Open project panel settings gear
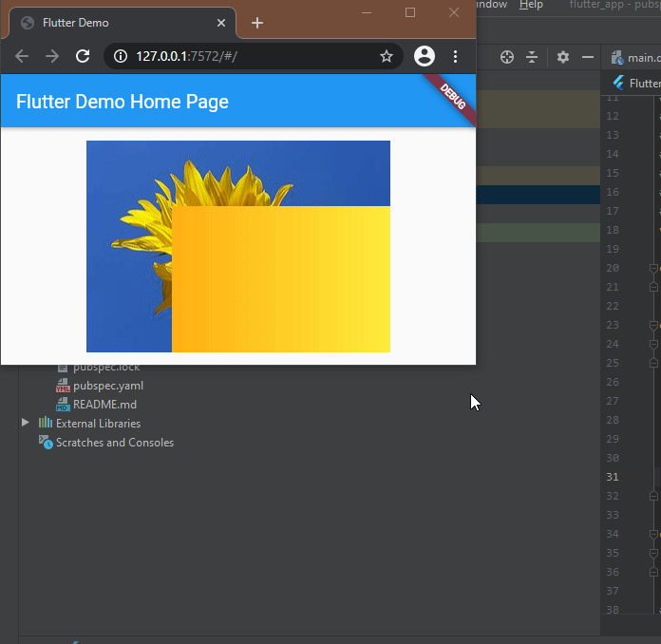 tap(563, 57)
